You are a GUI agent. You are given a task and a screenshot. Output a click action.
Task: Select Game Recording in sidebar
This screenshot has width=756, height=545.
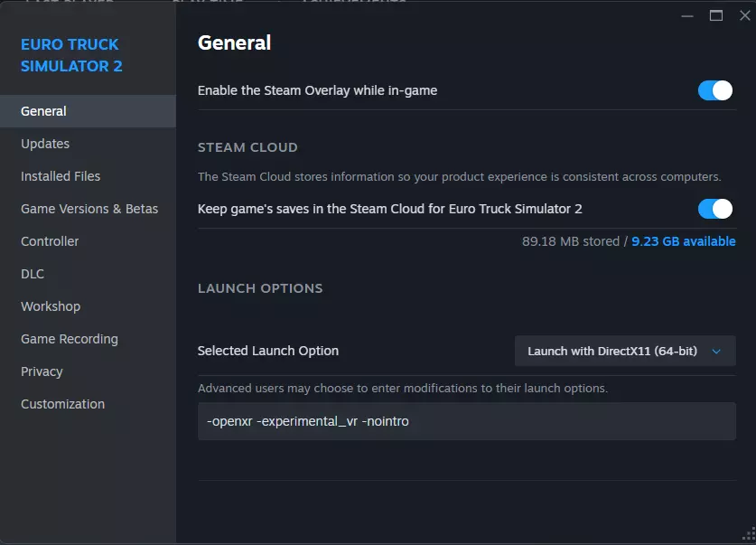click(x=88, y=339)
